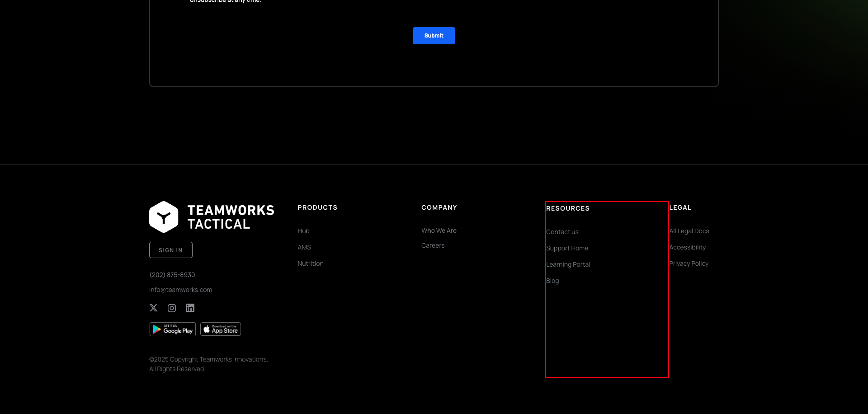Visit the Nutrition page
The width and height of the screenshot is (868, 414).
[311, 263]
